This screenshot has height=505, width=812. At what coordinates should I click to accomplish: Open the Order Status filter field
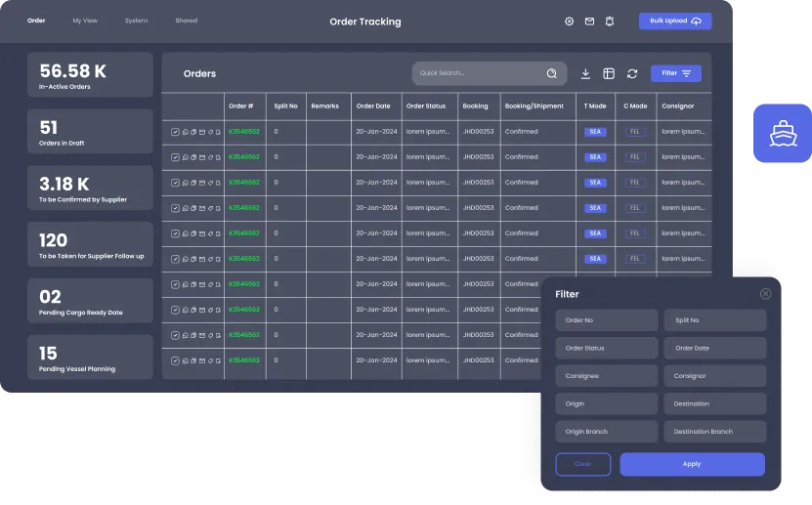click(x=606, y=348)
